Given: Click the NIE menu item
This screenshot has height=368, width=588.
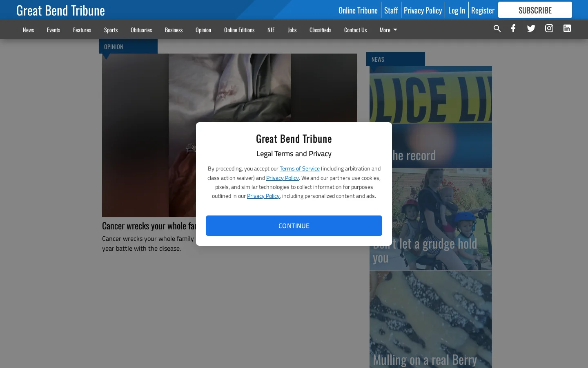Looking at the screenshot, I should coord(271,30).
